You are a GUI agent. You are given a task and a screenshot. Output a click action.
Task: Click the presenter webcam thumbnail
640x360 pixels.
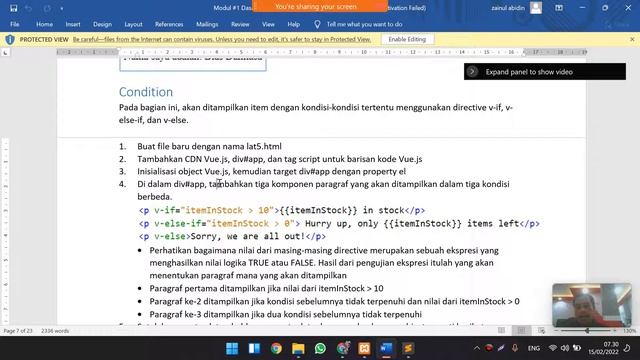tap(591, 305)
